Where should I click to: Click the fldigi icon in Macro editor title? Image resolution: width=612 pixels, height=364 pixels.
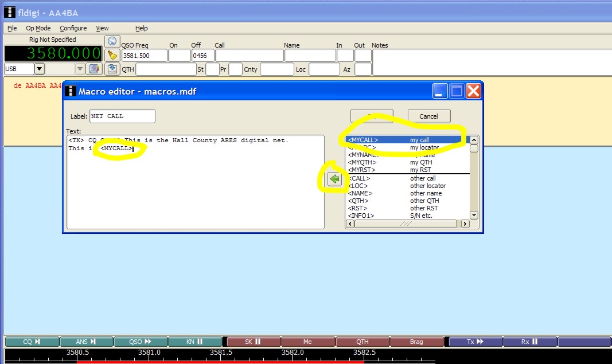coord(71,91)
